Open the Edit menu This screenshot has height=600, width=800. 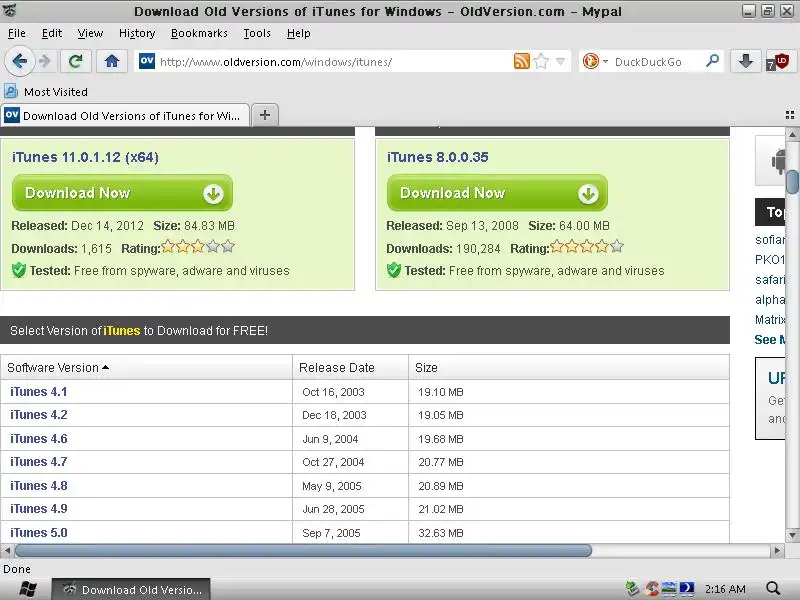(52, 33)
